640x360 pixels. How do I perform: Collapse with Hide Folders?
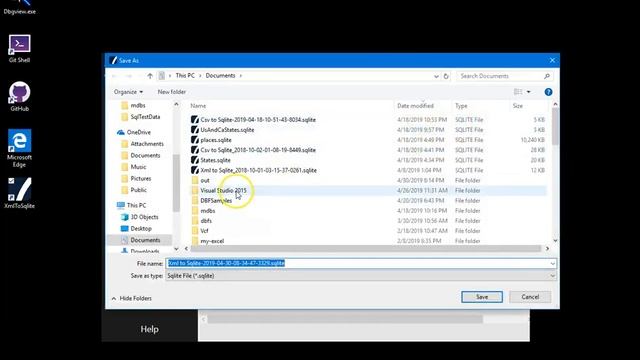[131, 298]
